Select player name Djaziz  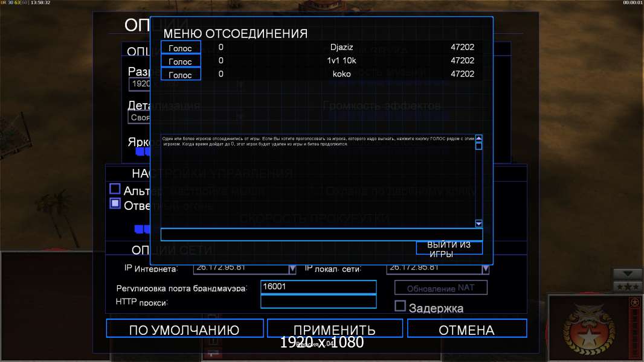(342, 47)
